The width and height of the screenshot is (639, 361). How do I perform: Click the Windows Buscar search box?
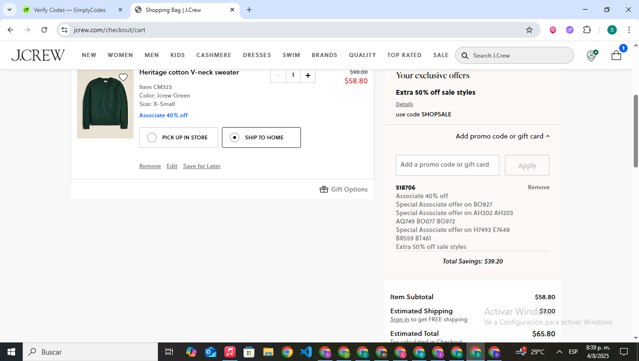(90, 352)
